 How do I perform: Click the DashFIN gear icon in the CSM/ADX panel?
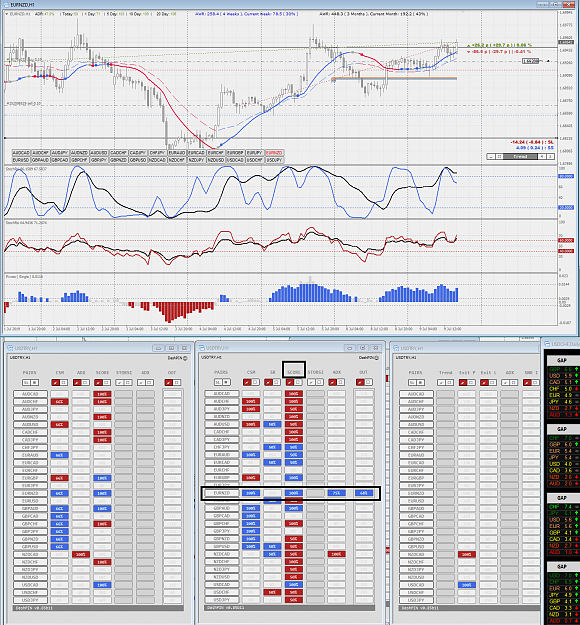185,358
